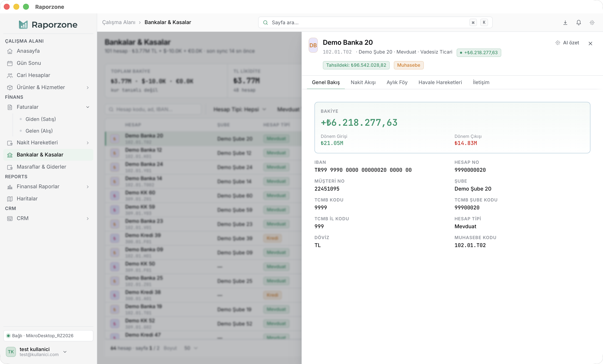Click the Şube value Demo Şube 20

click(473, 189)
